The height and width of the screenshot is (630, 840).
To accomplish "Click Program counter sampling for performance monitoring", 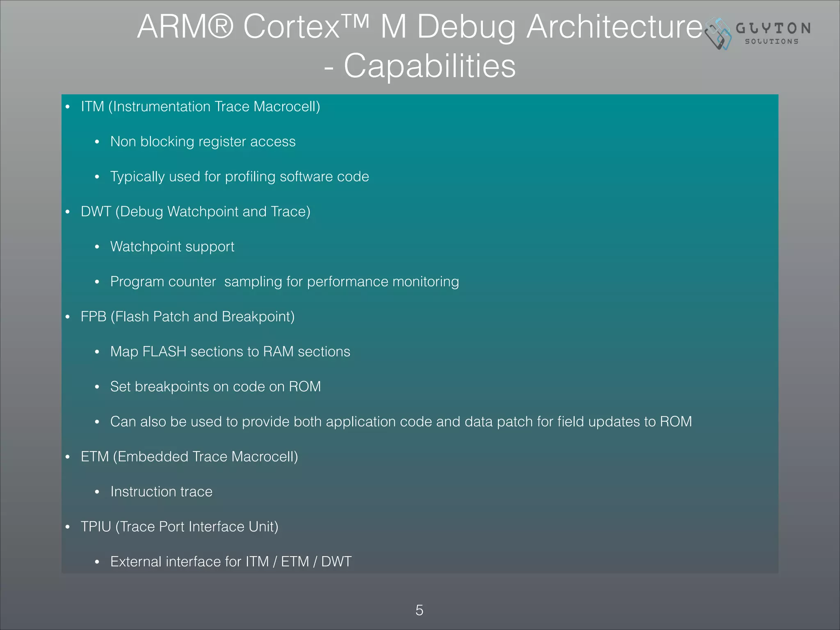I will click(284, 282).
